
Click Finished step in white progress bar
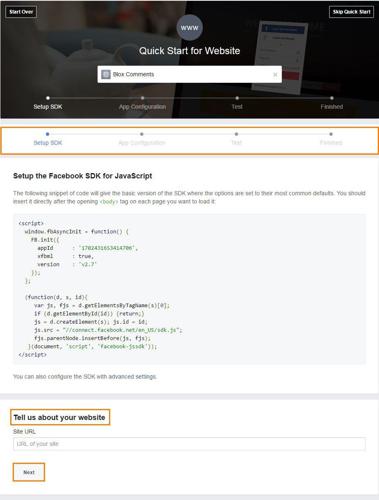tap(331, 143)
